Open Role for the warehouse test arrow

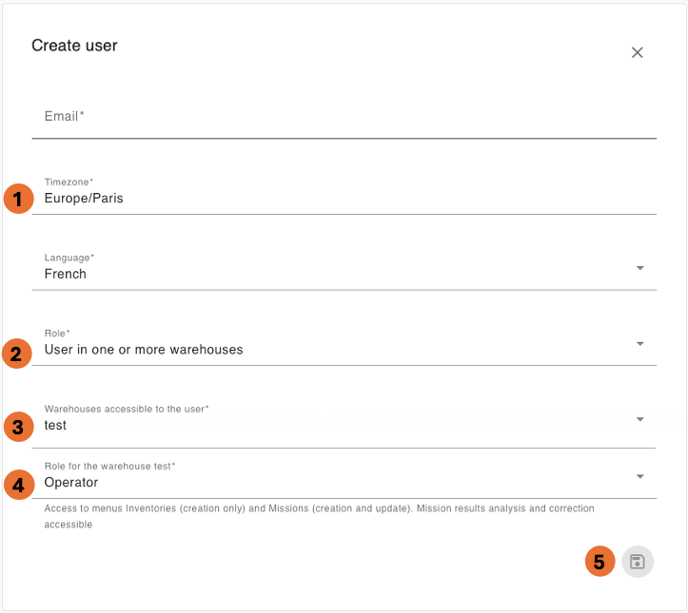640,476
